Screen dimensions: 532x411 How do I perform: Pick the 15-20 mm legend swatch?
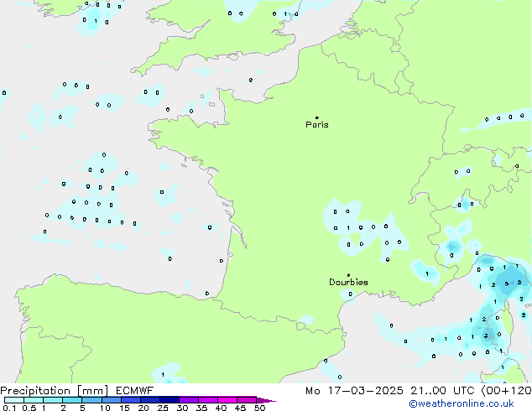(x=131, y=400)
